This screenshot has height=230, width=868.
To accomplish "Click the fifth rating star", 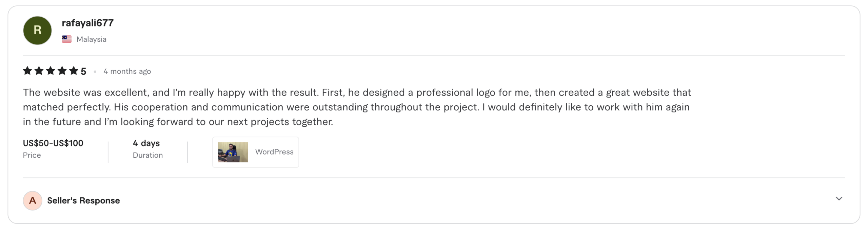I will (74, 71).
